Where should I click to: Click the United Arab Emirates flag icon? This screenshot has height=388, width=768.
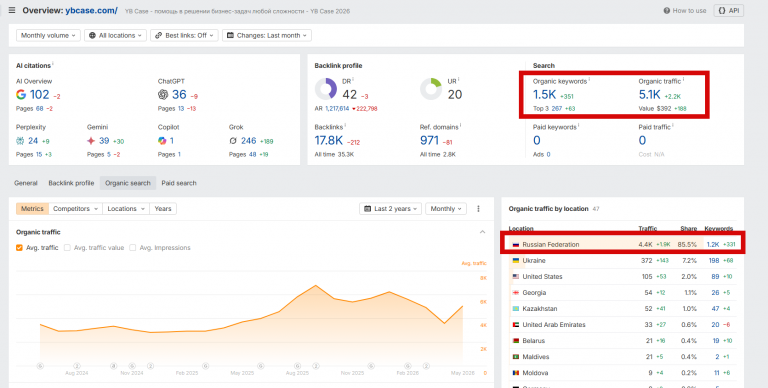click(x=515, y=325)
